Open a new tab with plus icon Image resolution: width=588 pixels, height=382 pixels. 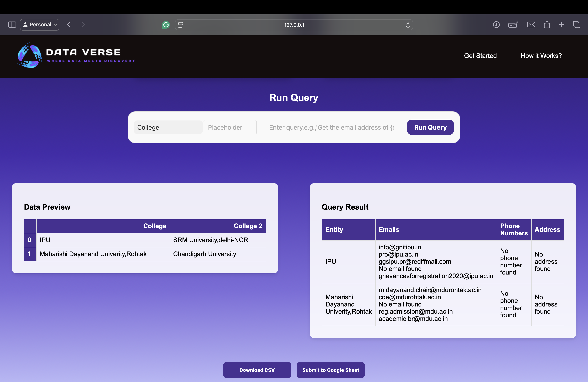pos(561,25)
